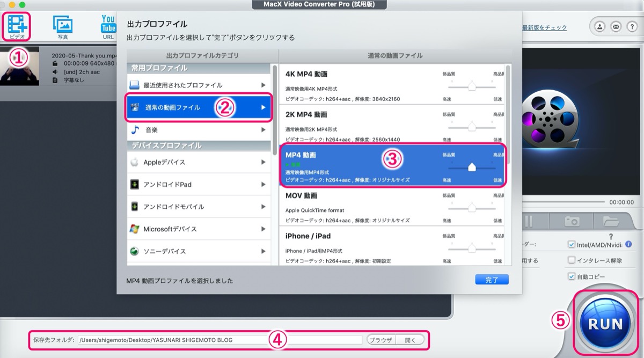Image resolution: width=644 pixels, height=358 pixels.
Task: Click the 完了 button
Action: (492, 280)
